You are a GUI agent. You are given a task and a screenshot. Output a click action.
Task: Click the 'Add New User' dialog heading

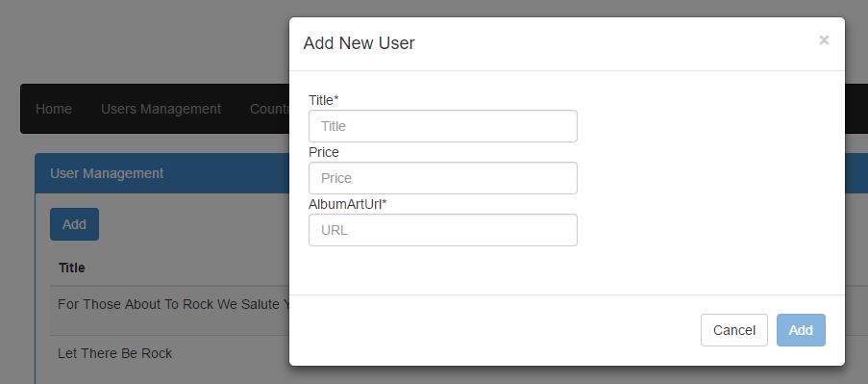coord(359,43)
